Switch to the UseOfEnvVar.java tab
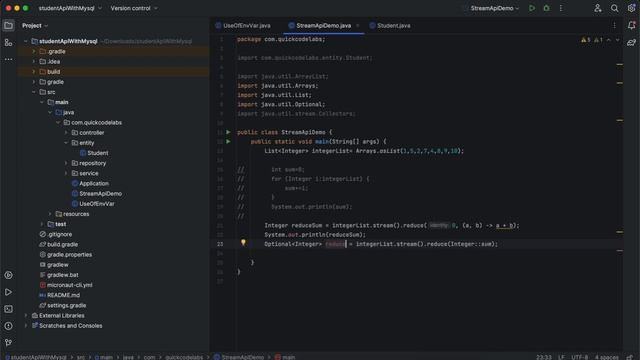Viewport: 640px width, 360px height. (243, 26)
